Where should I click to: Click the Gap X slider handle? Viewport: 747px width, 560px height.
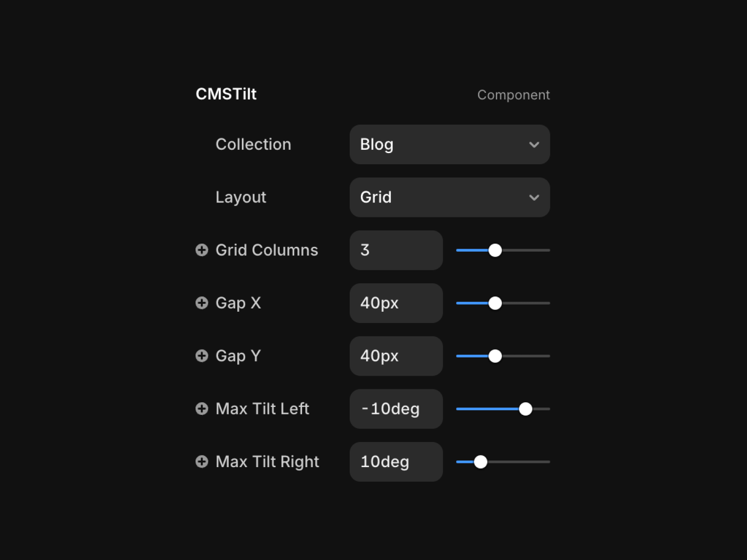(x=495, y=303)
